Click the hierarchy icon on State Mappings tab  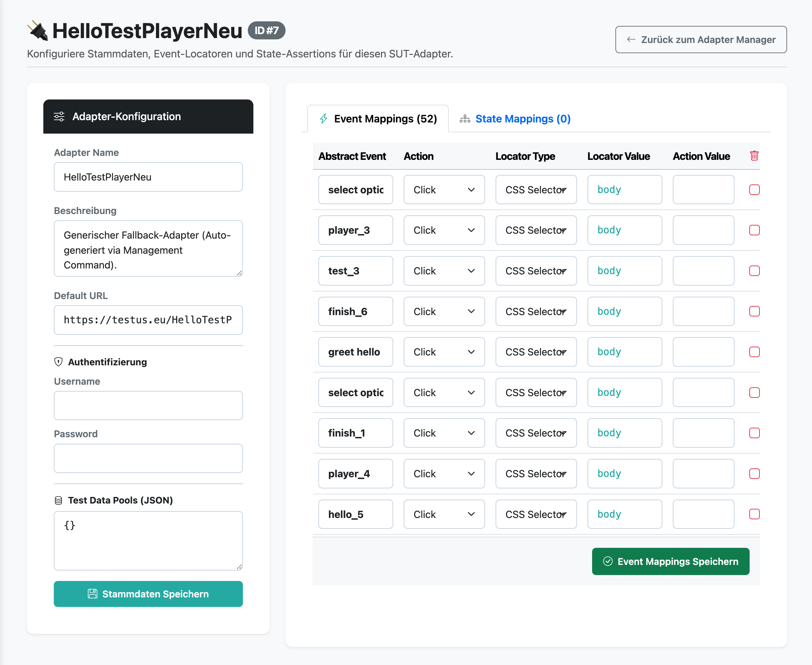pos(465,119)
